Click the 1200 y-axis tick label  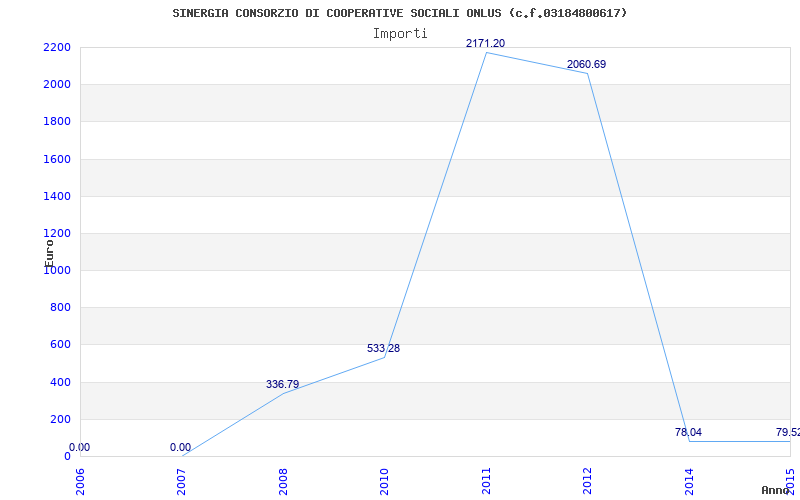pos(57,234)
